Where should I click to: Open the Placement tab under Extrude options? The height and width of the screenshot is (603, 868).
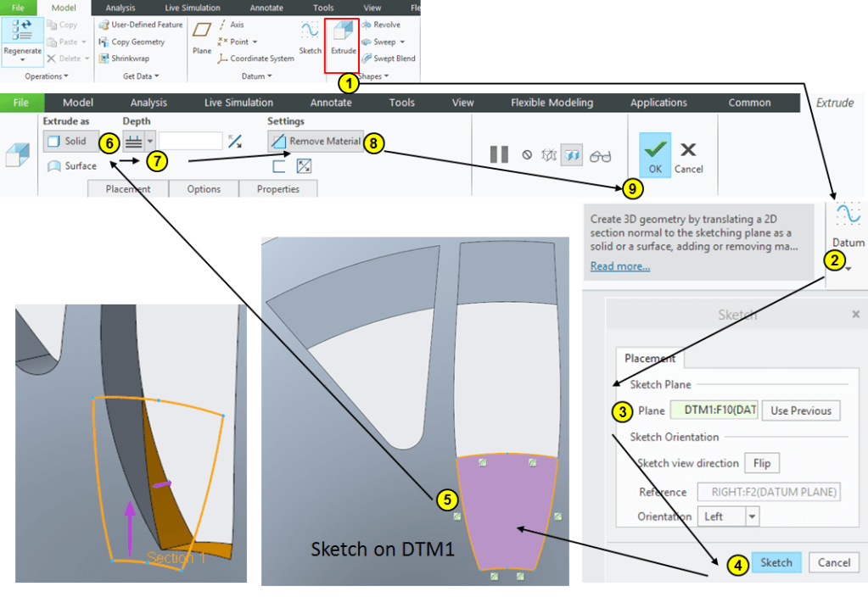pyautogui.click(x=128, y=189)
